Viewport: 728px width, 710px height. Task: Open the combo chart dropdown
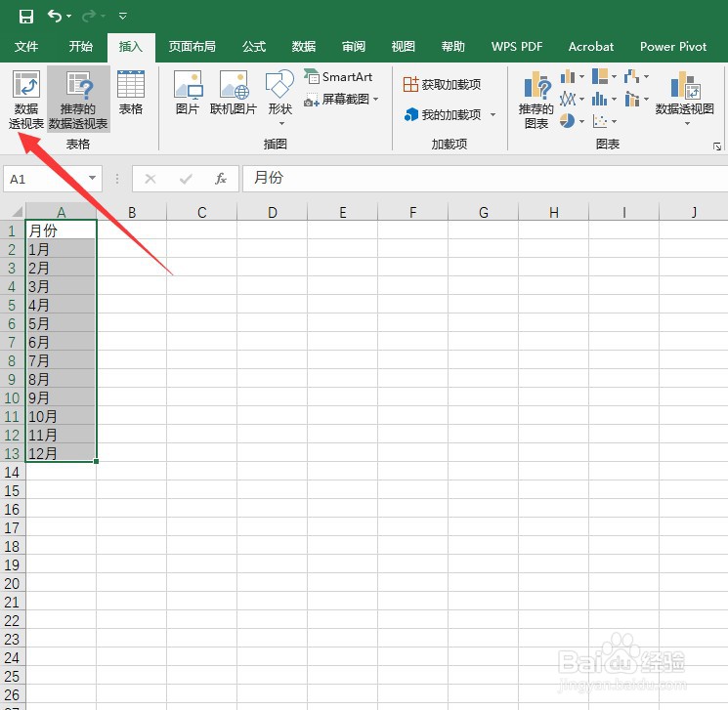coord(646,99)
